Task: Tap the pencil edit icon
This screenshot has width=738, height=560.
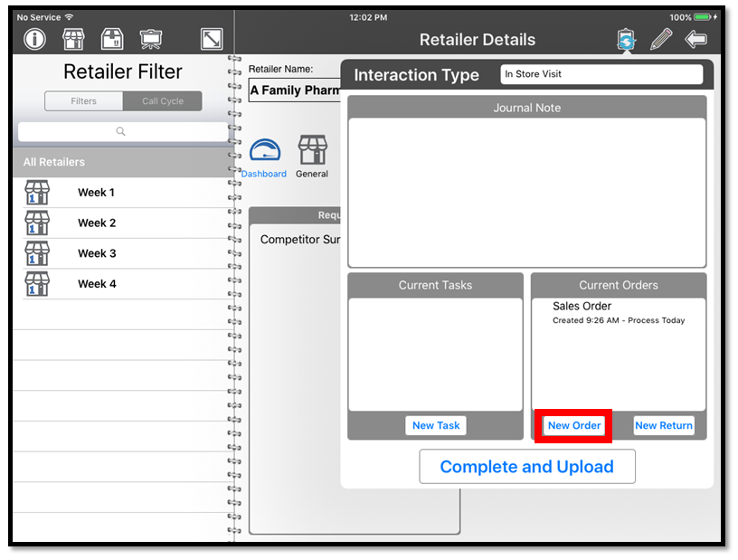Action: pyautogui.click(x=661, y=39)
